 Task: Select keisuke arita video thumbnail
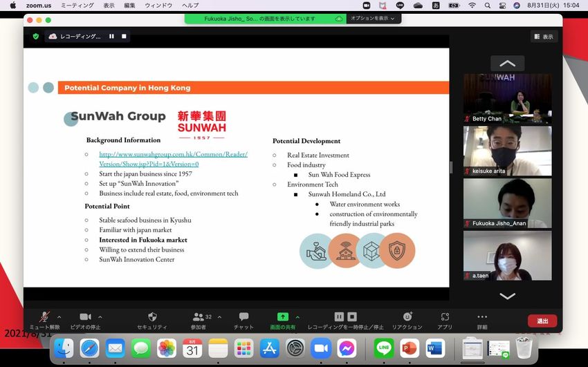(x=507, y=151)
